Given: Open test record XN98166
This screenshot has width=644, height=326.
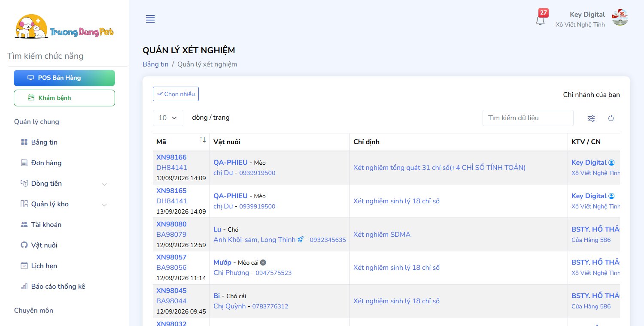Looking at the screenshot, I should click(x=171, y=157).
